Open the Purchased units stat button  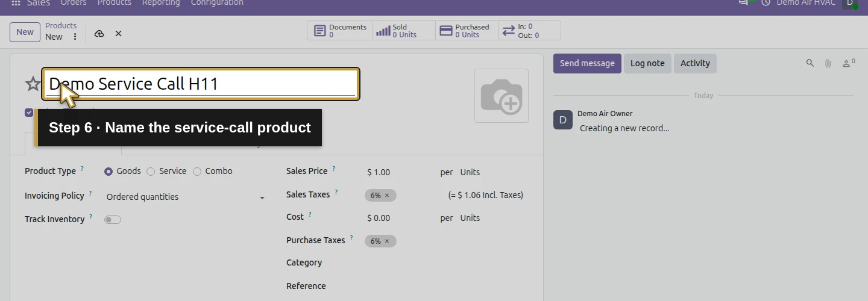pyautogui.click(x=467, y=31)
